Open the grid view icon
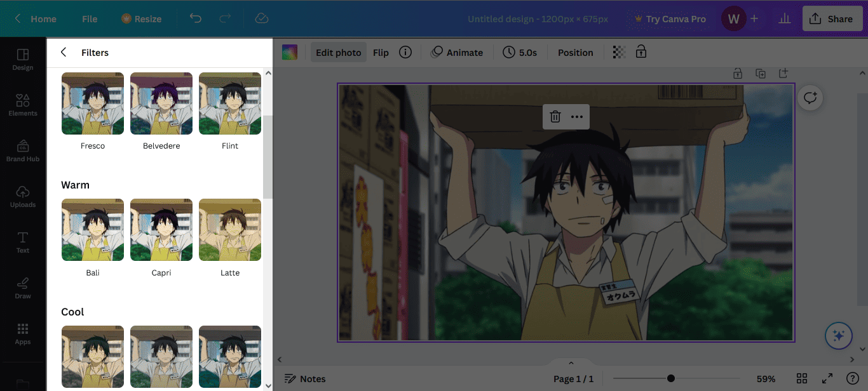The width and height of the screenshot is (868, 391). coord(802,378)
